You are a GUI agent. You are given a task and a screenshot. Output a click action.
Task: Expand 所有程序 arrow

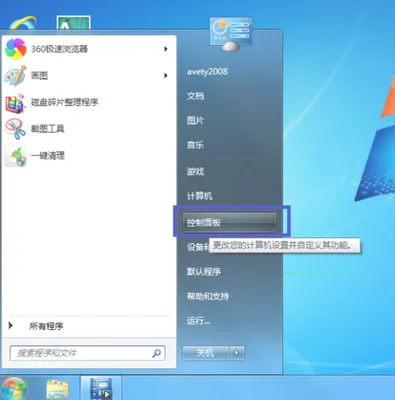coord(11,325)
